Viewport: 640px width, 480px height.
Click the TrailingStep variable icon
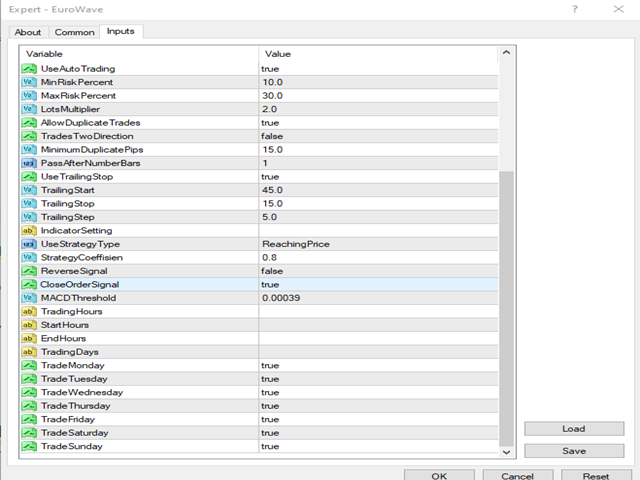(29, 217)
